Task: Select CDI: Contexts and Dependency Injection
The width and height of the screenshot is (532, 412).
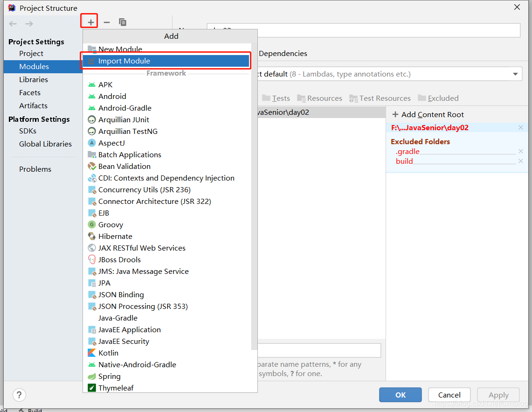Action: [167, 178]
